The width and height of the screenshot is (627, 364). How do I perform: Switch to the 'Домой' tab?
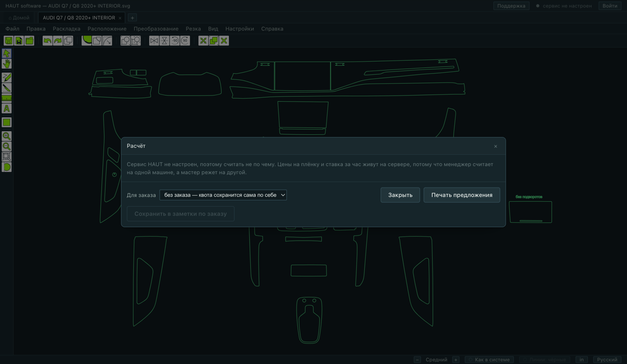19,18
